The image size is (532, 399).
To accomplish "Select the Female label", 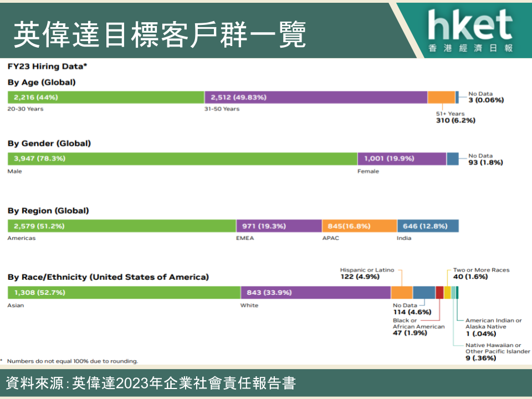I will coord(368,171).
